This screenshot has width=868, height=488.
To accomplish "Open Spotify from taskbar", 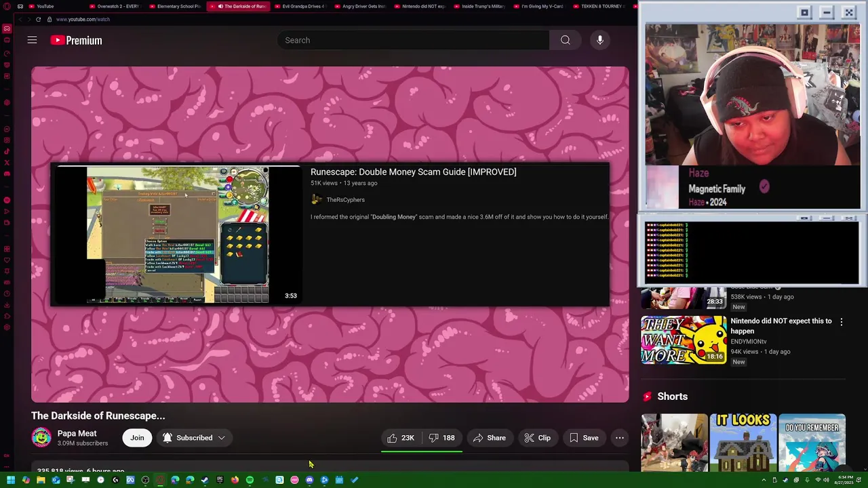I will click(x=250, y=480).
